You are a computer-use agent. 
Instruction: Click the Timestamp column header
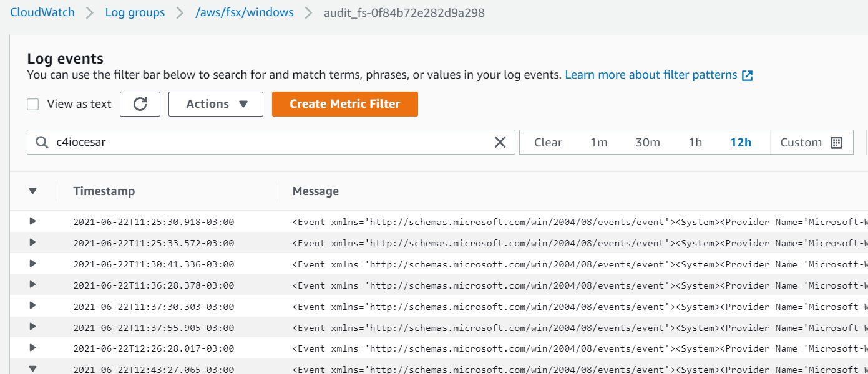[x=104, y=191]
